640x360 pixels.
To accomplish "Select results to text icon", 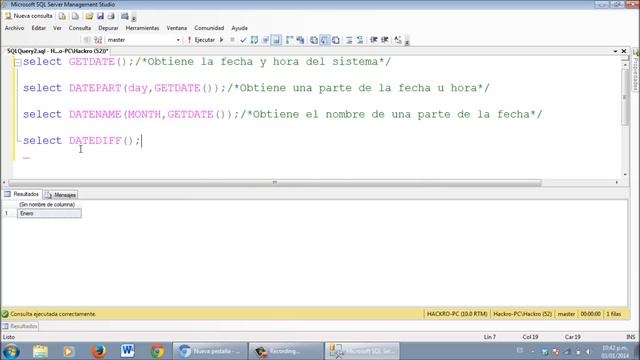I will 313,40.
